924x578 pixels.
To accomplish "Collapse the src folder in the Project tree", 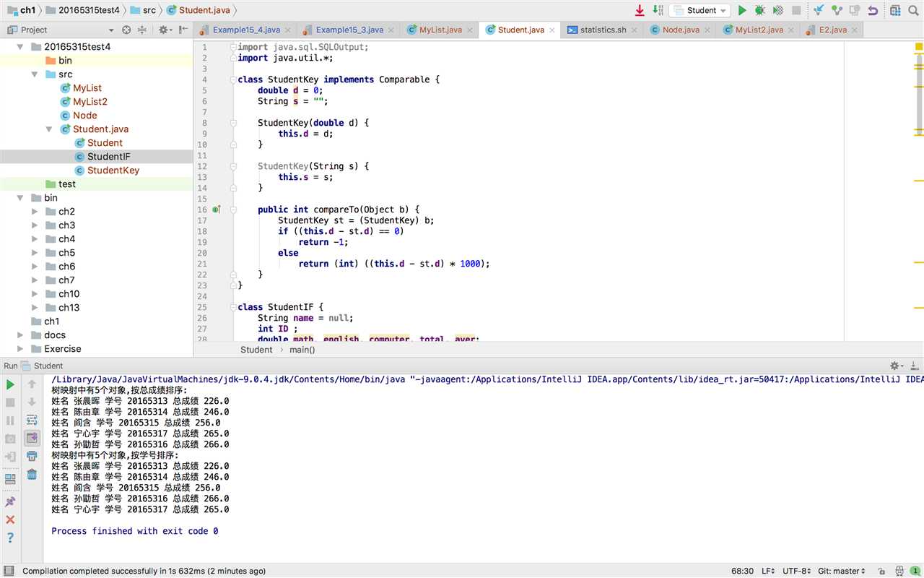I will [35, 74].
